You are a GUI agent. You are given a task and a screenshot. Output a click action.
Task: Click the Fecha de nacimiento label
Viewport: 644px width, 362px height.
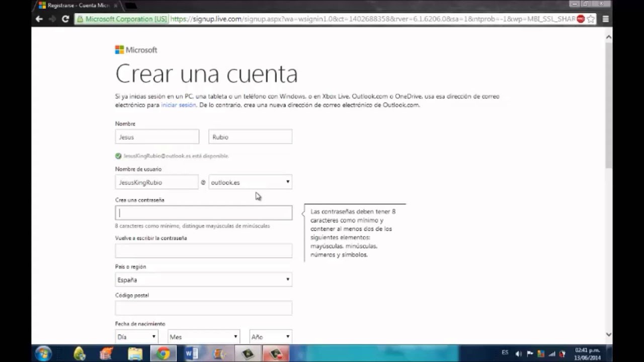[140, 324]
